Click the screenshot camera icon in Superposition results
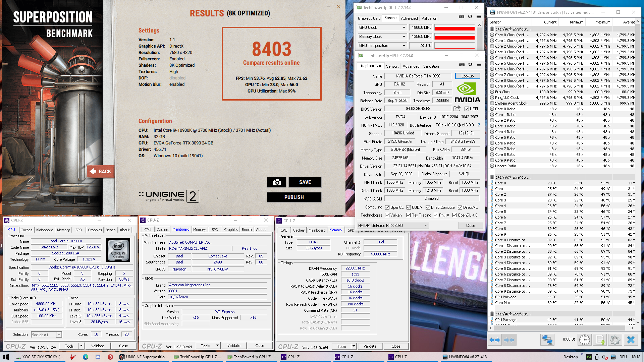The image size is (644, 362). pos(276,182)
